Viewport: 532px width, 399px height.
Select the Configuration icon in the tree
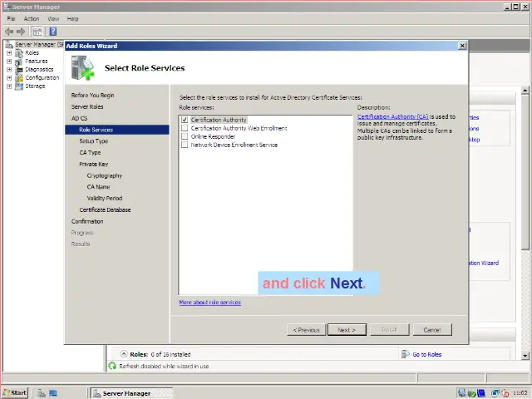[19, 77]
